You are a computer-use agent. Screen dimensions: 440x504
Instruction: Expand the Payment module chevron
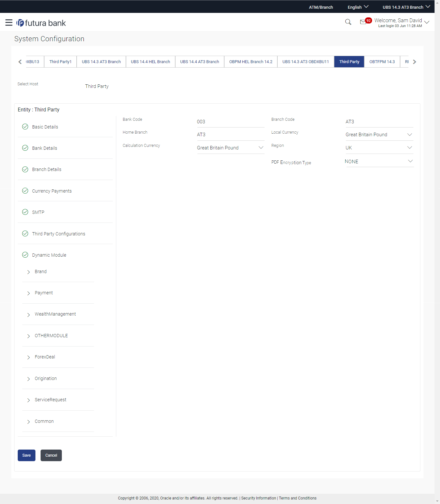click(28, 293)
